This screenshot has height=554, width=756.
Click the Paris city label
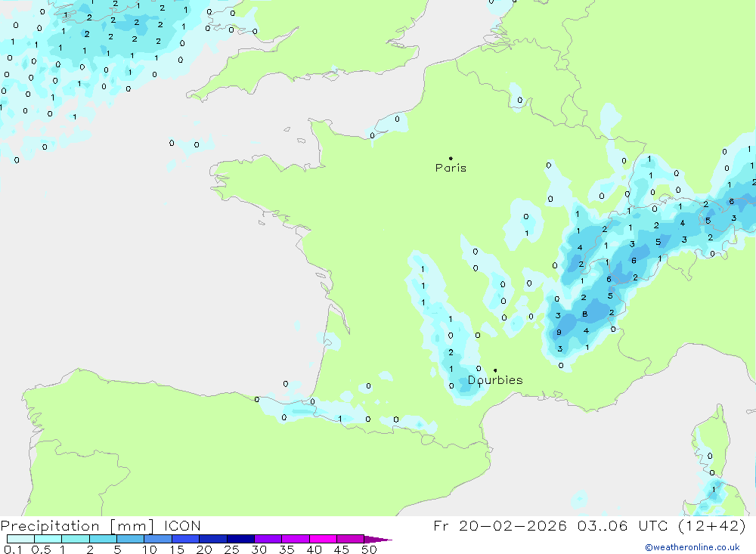(x=451, y=168)
